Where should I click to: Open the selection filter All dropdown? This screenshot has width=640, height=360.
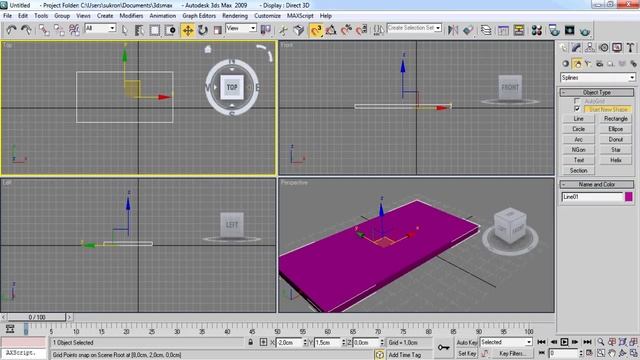click(x=100, y=28)
